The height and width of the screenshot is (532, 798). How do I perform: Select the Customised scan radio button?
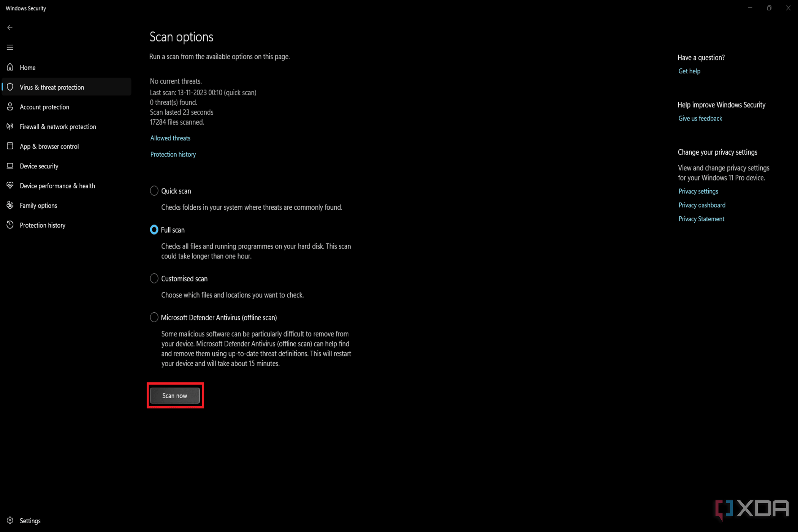tap(154, 279)
